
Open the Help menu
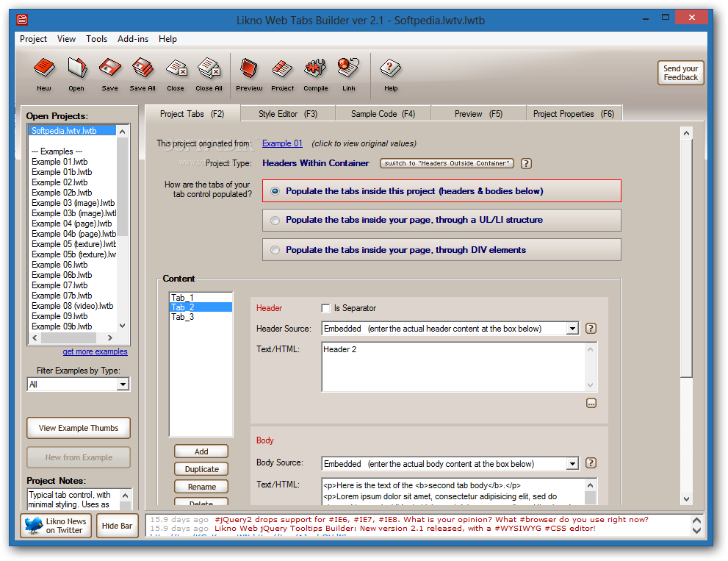[167, 39]
